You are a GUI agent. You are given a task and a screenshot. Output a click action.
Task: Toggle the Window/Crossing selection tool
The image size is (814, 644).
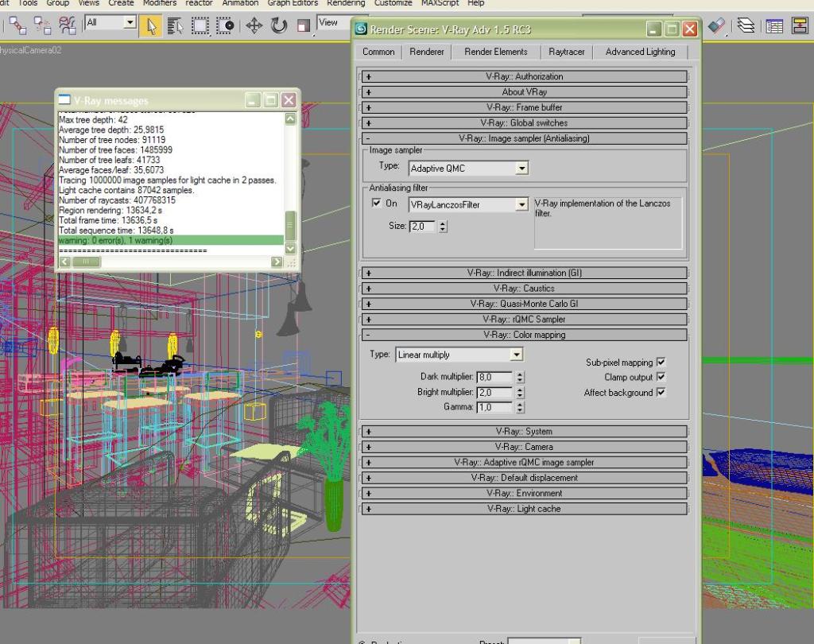point(225,25)
